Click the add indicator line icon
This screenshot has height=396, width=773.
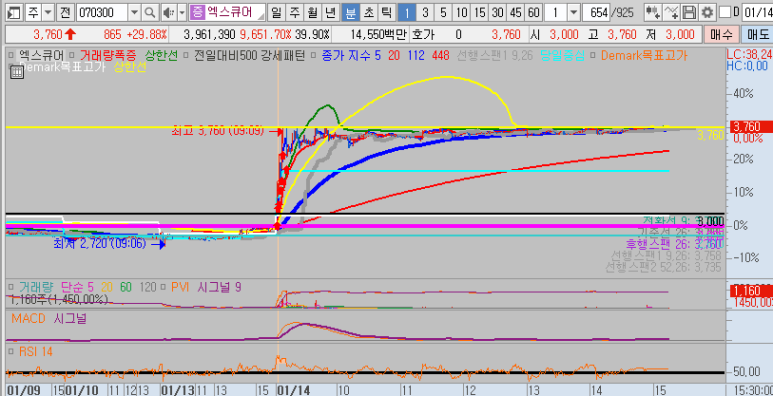[671, 12]
